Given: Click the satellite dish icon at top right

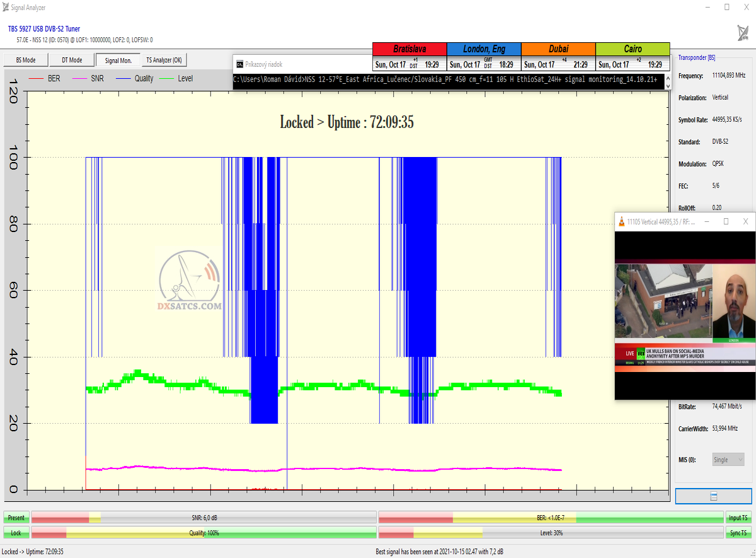Looking at the screenshot, I should [x=743, y=33].
